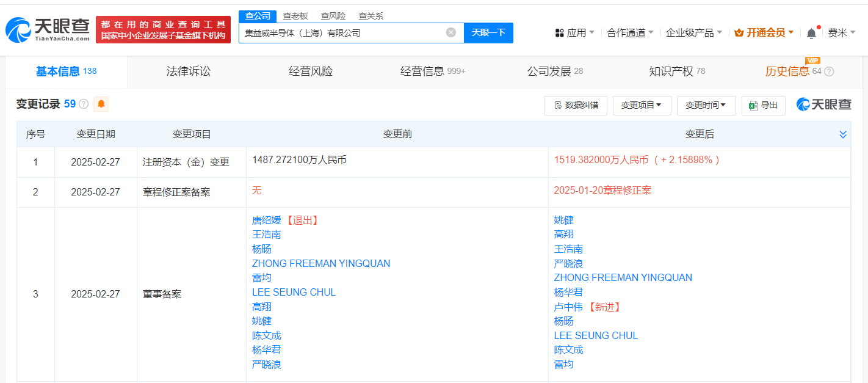Click the help icon beside 历史信息 64
Viewport: 868px width, 383px height.
(829, 71)
